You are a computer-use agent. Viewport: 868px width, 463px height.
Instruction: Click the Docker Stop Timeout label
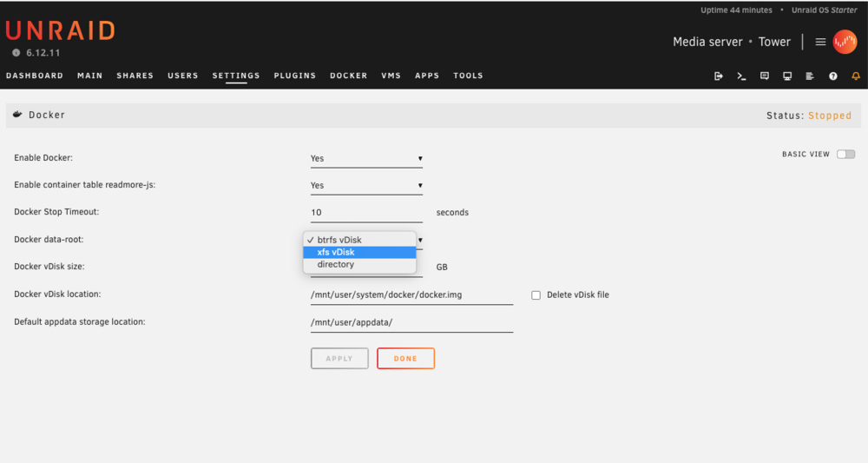click(56, 212)
